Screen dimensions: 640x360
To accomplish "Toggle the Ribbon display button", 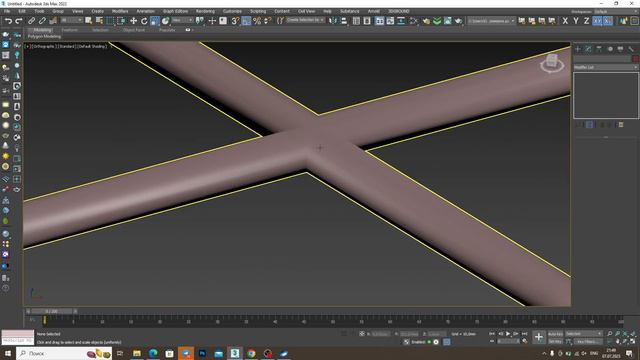I will pyautogui.click(x=380, y=21).
